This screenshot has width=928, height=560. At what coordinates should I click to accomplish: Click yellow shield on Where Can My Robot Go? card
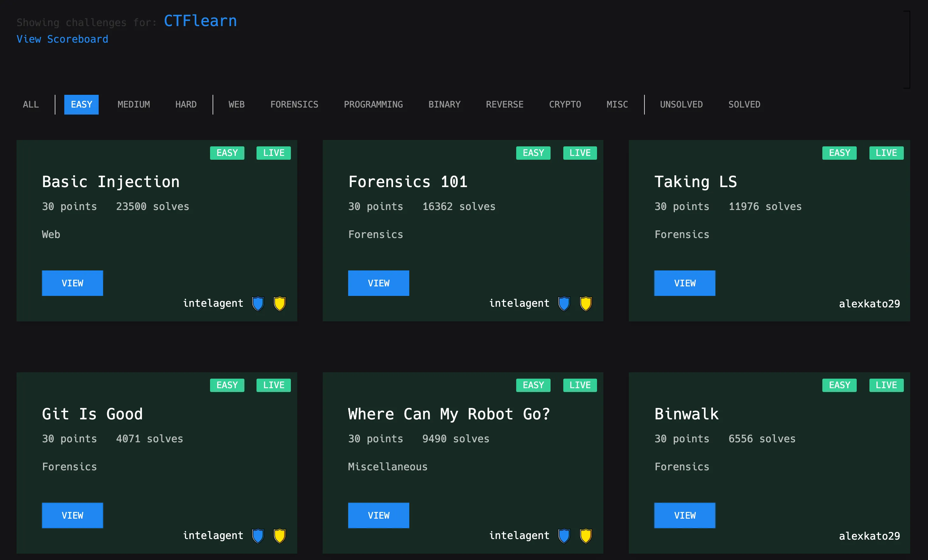tap(586, 535)
